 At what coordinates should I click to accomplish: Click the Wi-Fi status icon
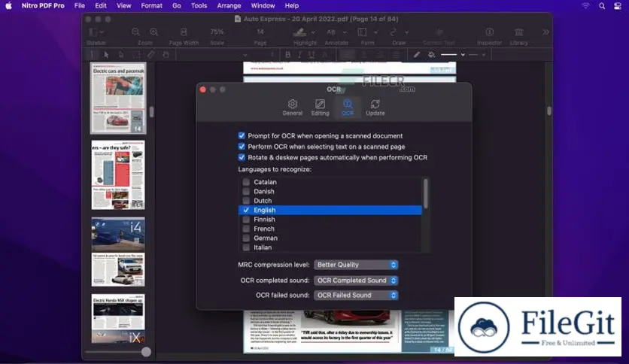(585, 6)
